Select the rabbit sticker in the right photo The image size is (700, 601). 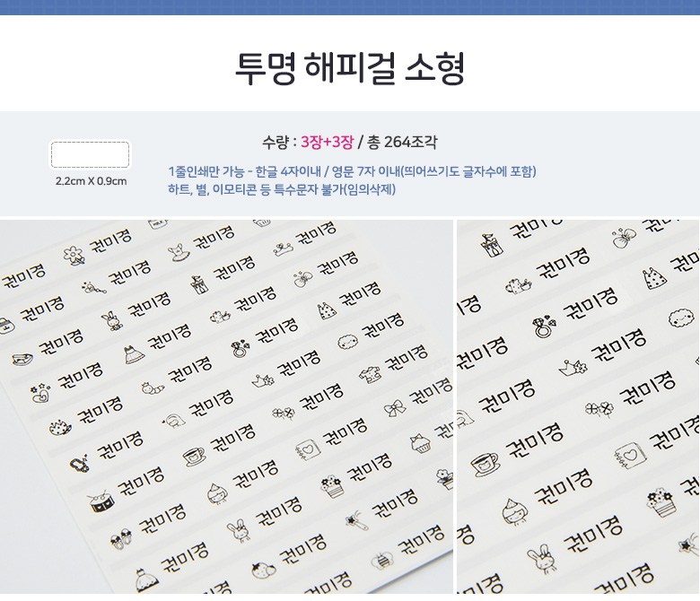click(542, 558)
